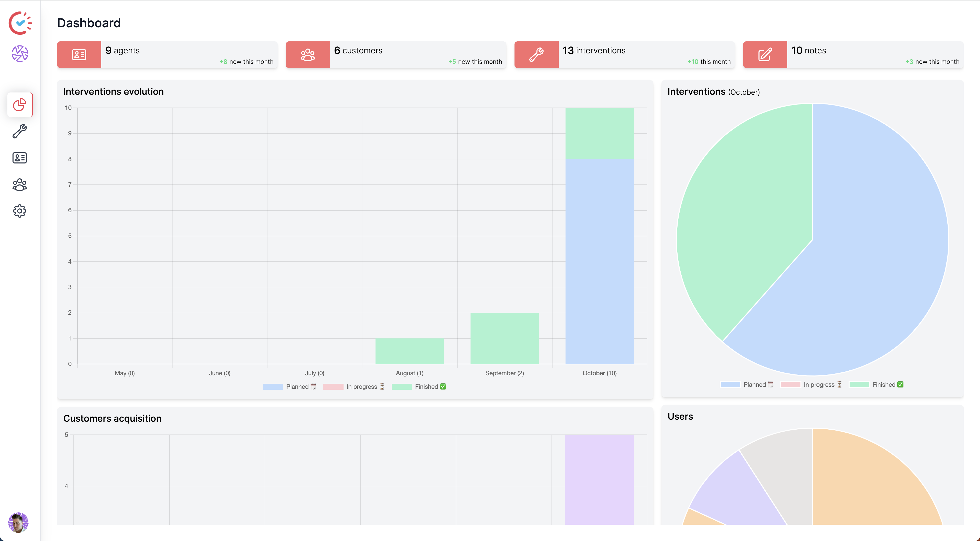Toggle Finished legend in evolution chart
This screenshot has width=980, height=541.
(x=419, y=387)
